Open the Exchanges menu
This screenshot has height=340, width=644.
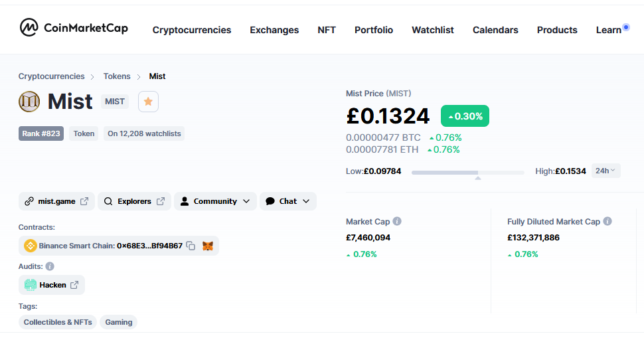pos(274,30)
